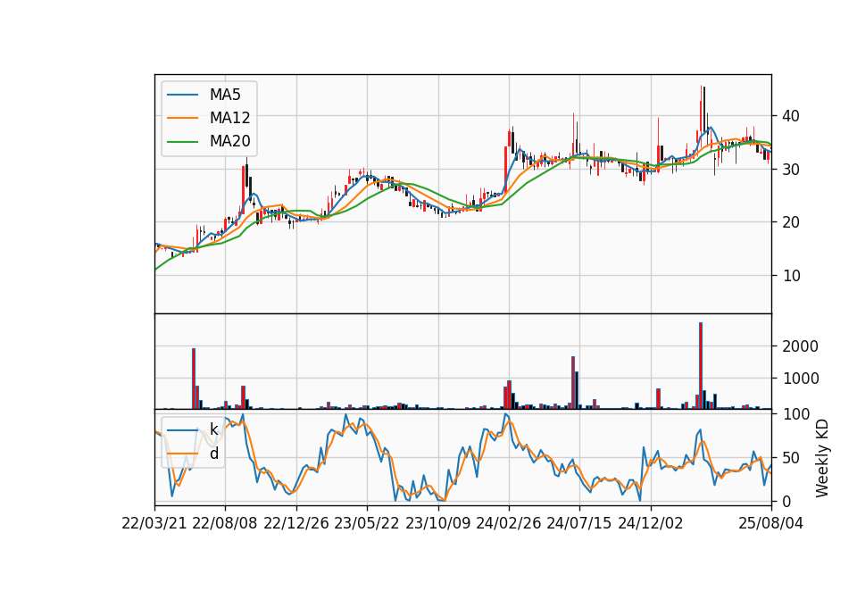
Task: Click the MA5 legend label
Action: pyautogui.click(x=225, y=95)
